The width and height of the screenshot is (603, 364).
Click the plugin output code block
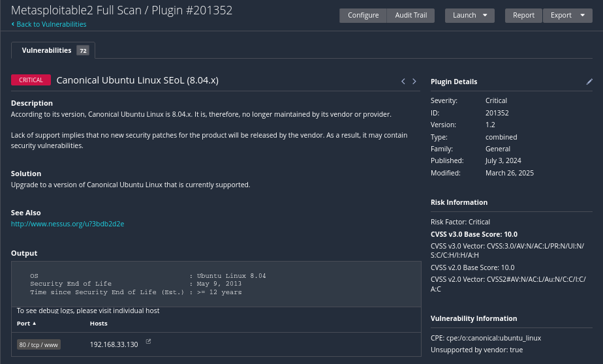(x=215, y=284)
